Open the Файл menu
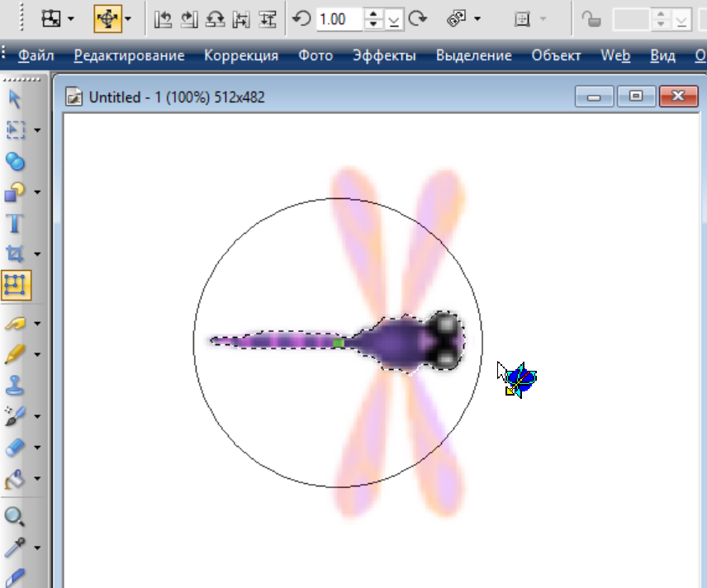 (x=36, y=55)
